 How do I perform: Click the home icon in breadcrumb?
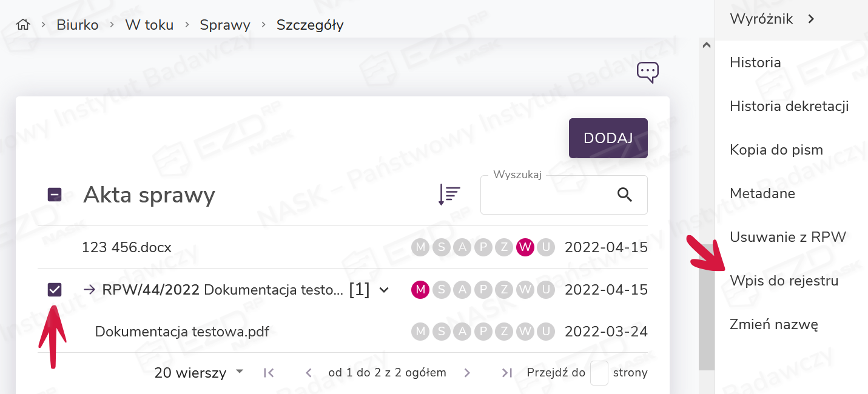23,25
